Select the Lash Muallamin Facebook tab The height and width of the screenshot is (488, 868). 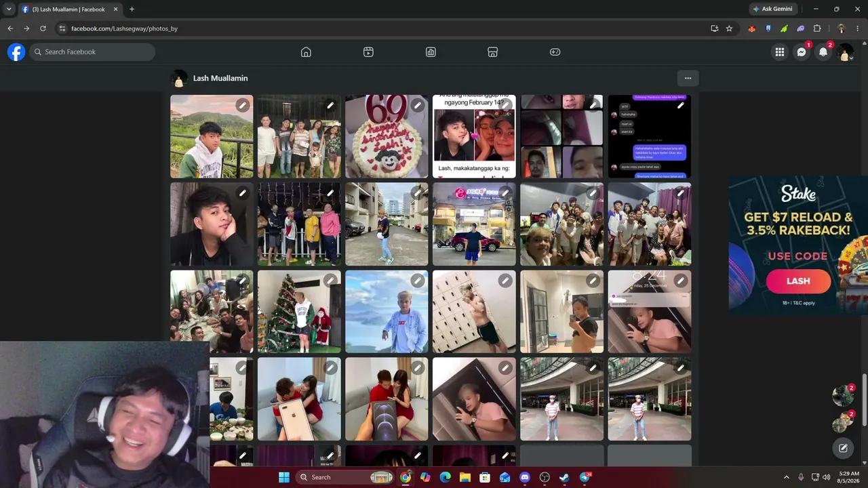69,9
